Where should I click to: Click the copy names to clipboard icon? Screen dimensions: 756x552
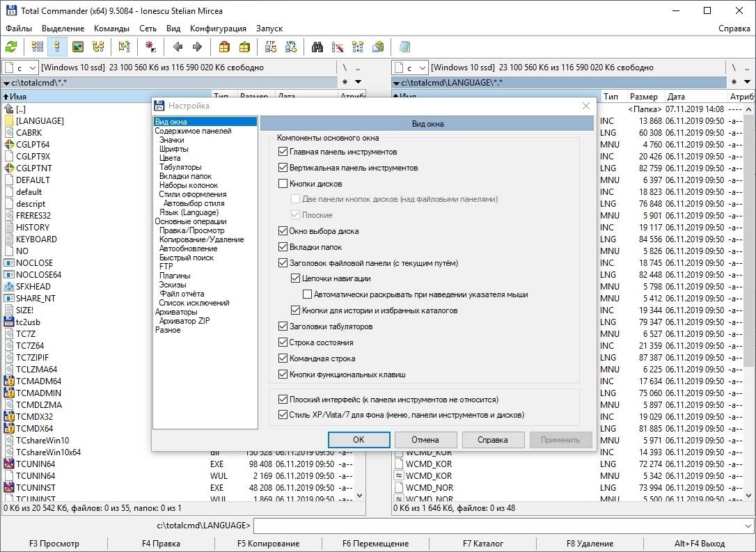coord(379,47)
